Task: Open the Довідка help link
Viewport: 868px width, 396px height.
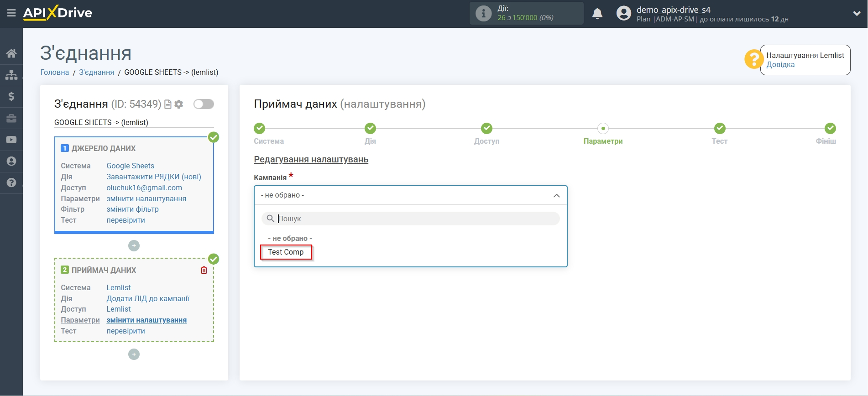Action: [x=780, y=65]
